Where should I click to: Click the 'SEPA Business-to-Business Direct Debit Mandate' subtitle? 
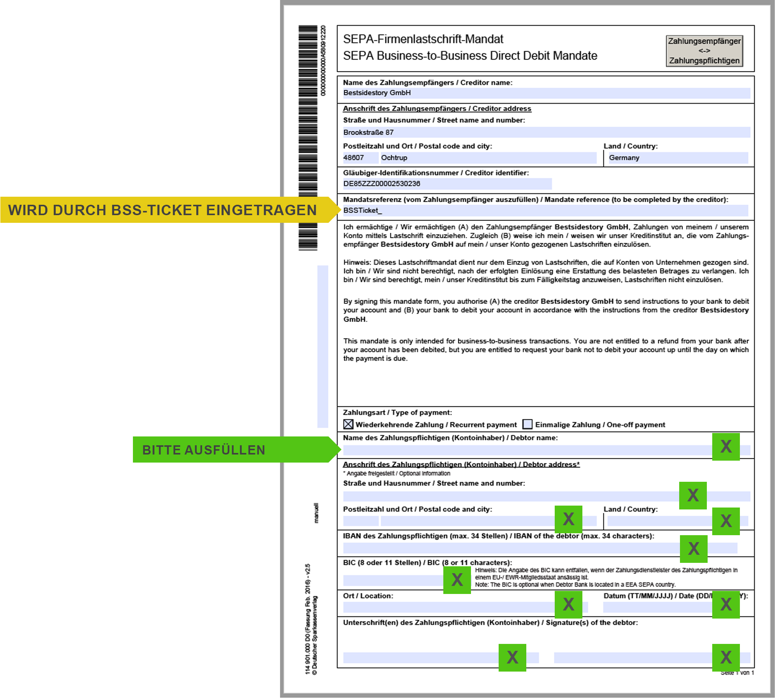coord(471,56)
